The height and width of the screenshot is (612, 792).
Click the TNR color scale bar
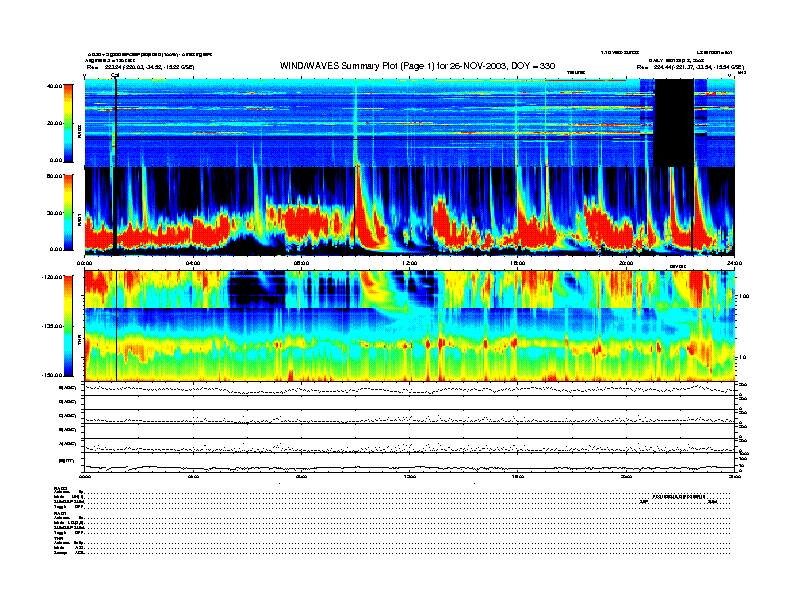coord(68,326)
